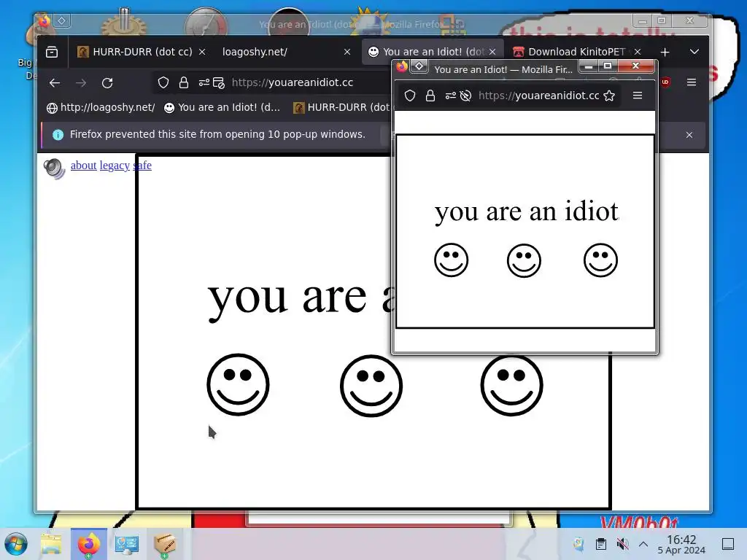Reload the page in the main window
The image size is (747, 560).
point(107,83)
